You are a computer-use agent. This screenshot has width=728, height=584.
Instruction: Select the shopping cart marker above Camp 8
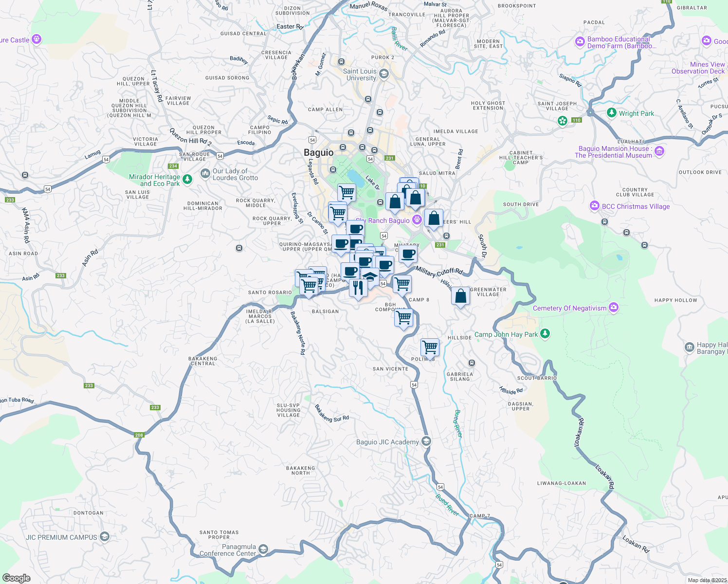pyautogui.click(x=402, y=284)
